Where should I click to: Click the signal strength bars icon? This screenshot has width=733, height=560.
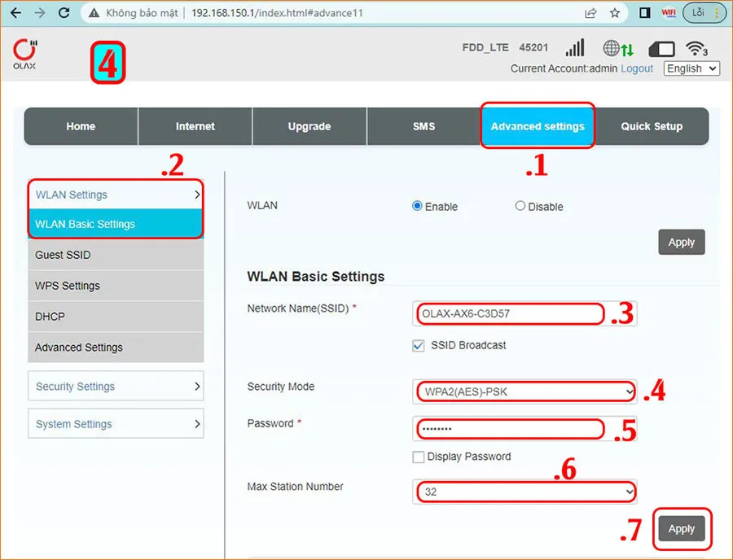[575, 48]
